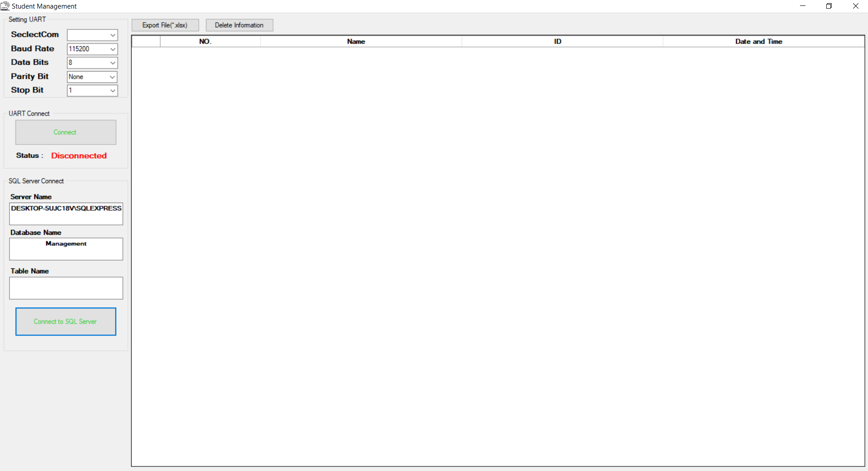
Task: Click the Database Name field showing Management
Action: (66, 249)
